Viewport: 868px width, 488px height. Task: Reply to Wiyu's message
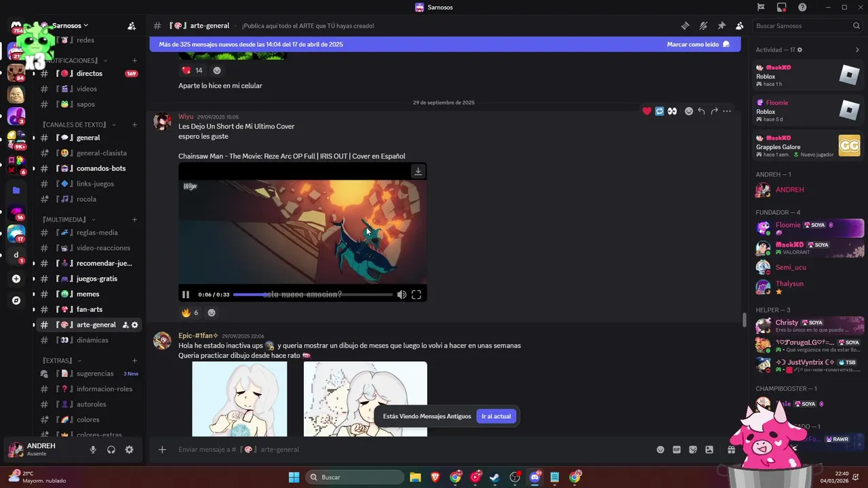coord(701,111)
